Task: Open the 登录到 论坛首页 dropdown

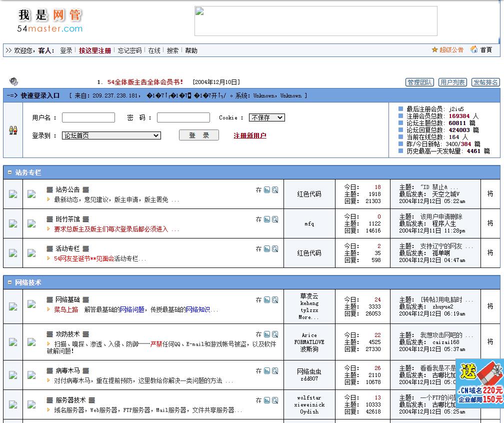Action: [x=111, y=135]
